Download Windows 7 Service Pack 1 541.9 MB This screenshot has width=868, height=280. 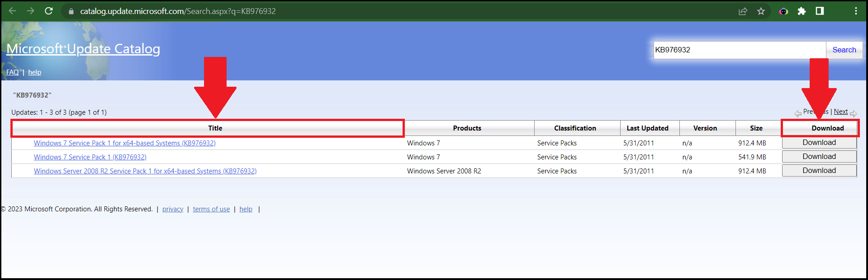pyautogui.click(x=819, y=157)
